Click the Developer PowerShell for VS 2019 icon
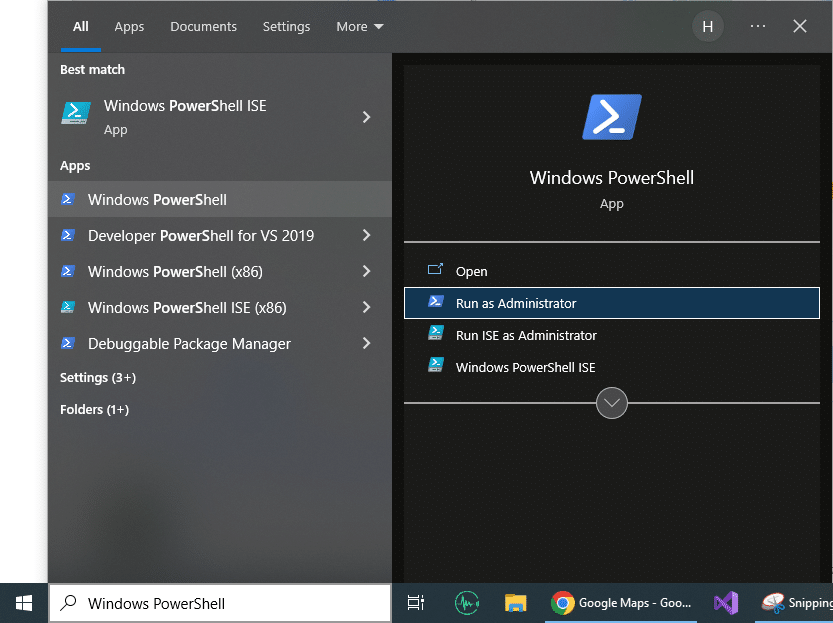Viewport: 833px width, 623px height. tap(67, 235)
